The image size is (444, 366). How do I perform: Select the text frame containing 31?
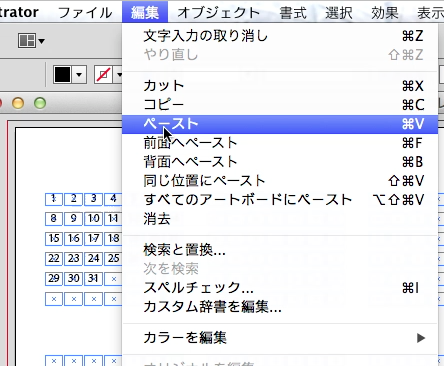(94, 279)
